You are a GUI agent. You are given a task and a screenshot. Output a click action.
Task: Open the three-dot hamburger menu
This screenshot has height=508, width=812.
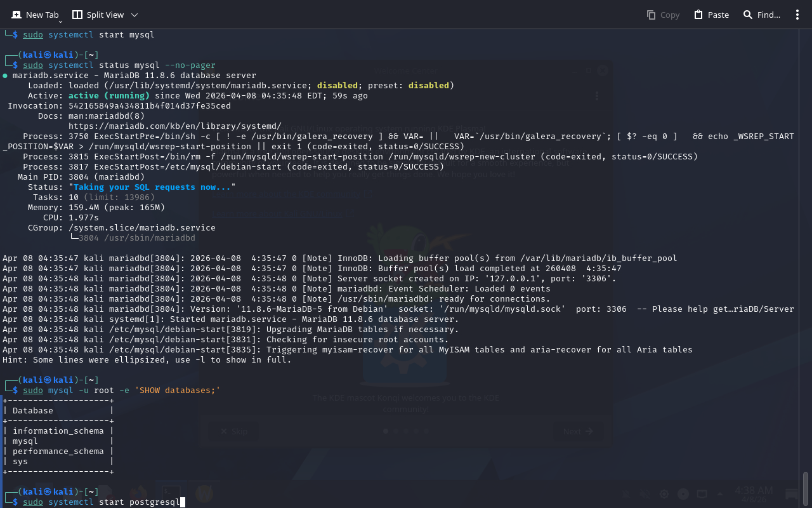[797, 15]
